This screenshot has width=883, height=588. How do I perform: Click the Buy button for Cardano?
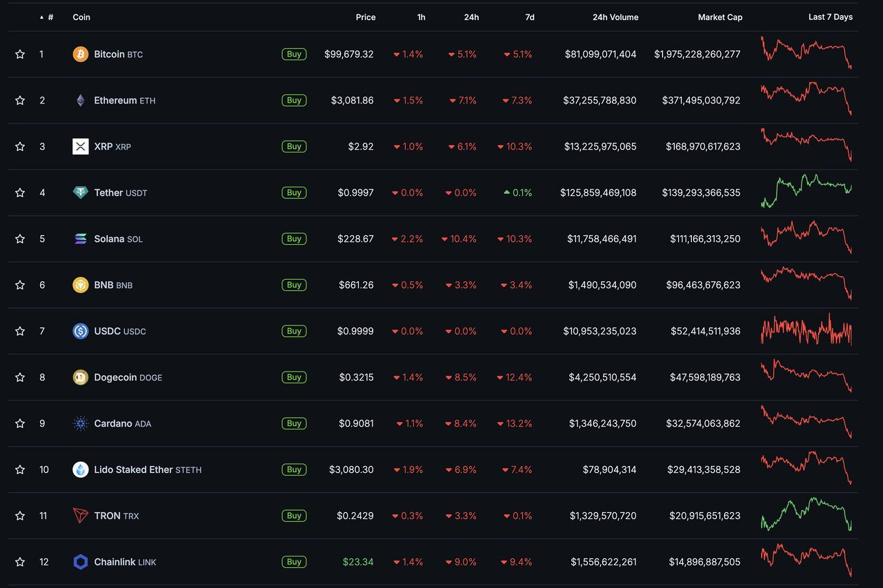click(x=294, y=423)
